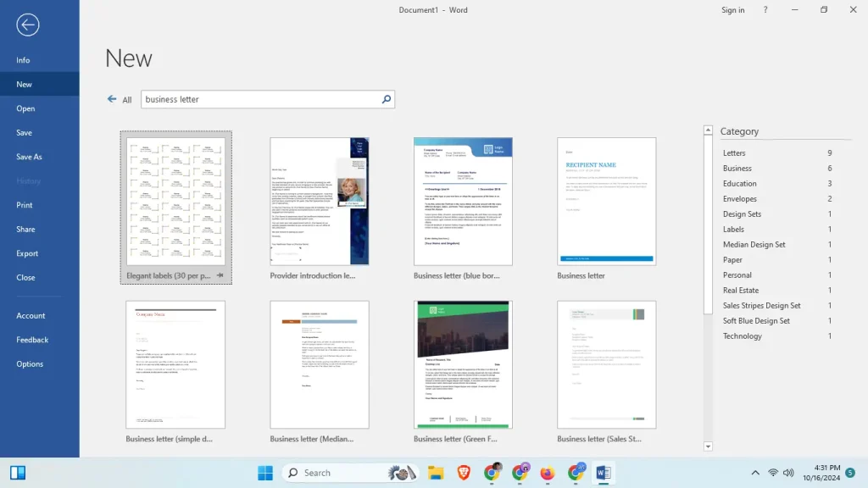Open File Explorer from the taskbar
Screen dimensions: 868x488
pos(436,472)
